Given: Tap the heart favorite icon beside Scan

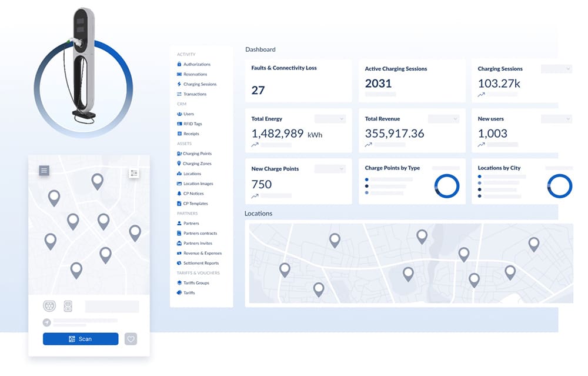Looking at the screenshot, I should (131, 339).
